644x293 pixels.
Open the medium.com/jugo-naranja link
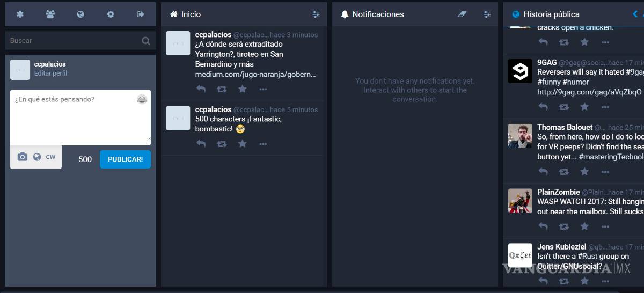(x=255, y=75)
